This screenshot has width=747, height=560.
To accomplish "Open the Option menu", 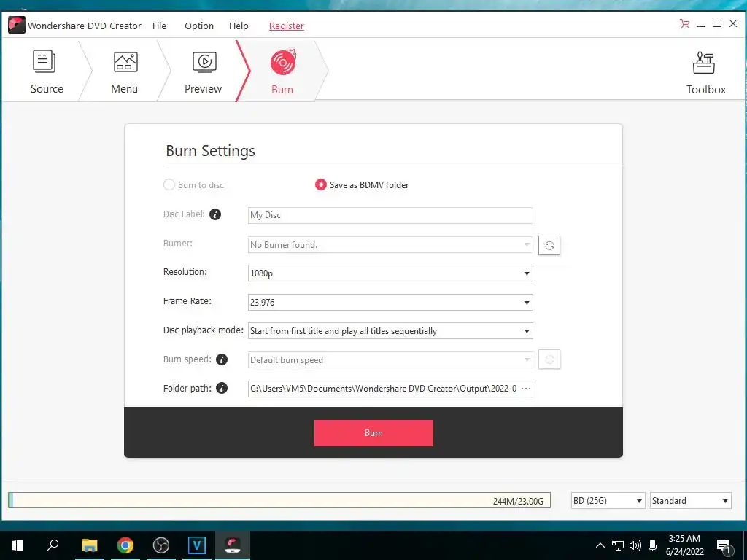I will (x=199, y=26).
